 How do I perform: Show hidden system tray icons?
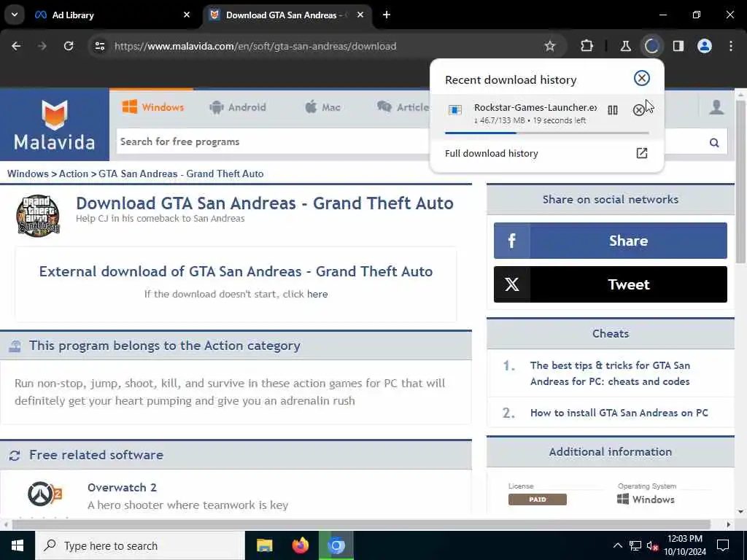click(x=617, y=545)
